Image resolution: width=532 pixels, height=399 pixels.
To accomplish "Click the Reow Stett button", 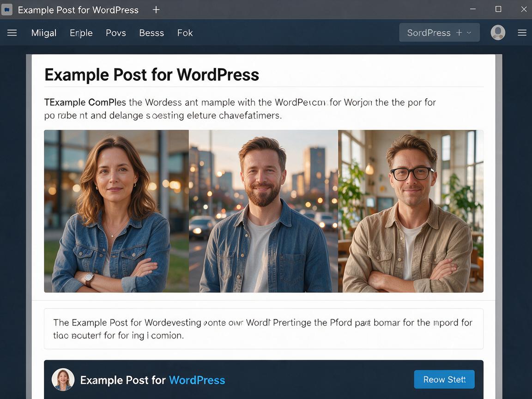I will point(444,379).
